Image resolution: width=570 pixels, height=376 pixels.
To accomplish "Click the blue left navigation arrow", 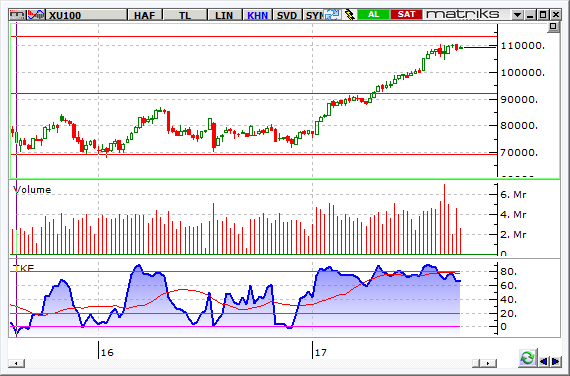I will coord(544,361).
